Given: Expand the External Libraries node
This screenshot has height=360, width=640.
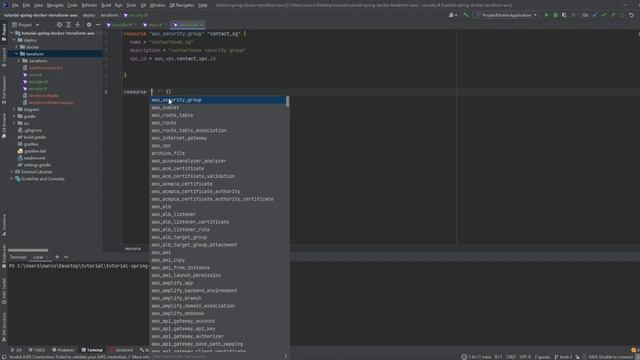Looking at the screenshot, I should point(12,172).
